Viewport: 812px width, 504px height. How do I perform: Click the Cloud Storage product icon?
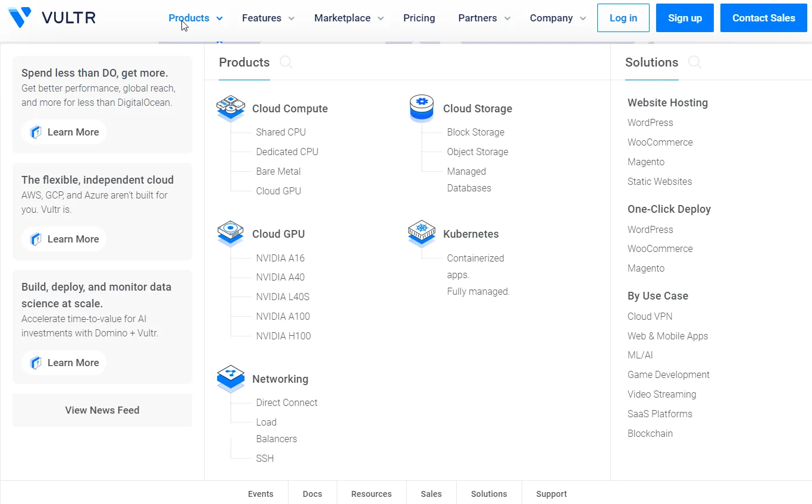tap(422, 108)
